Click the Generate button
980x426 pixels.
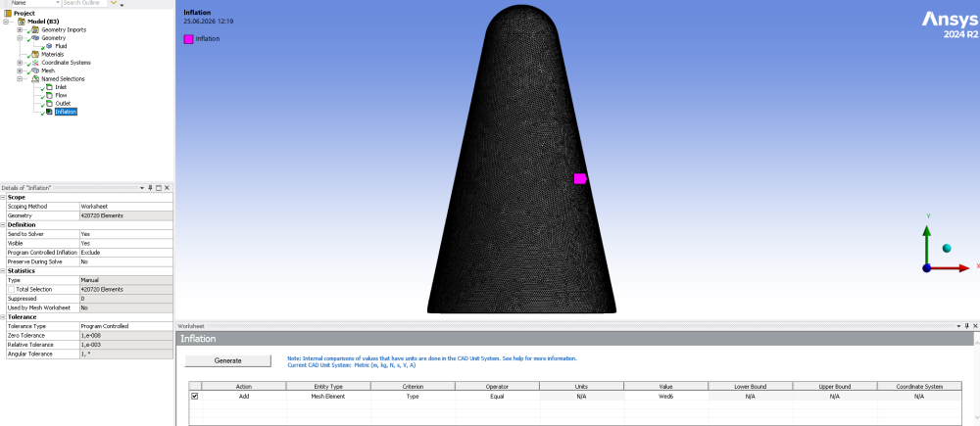(x=228, y=360)
